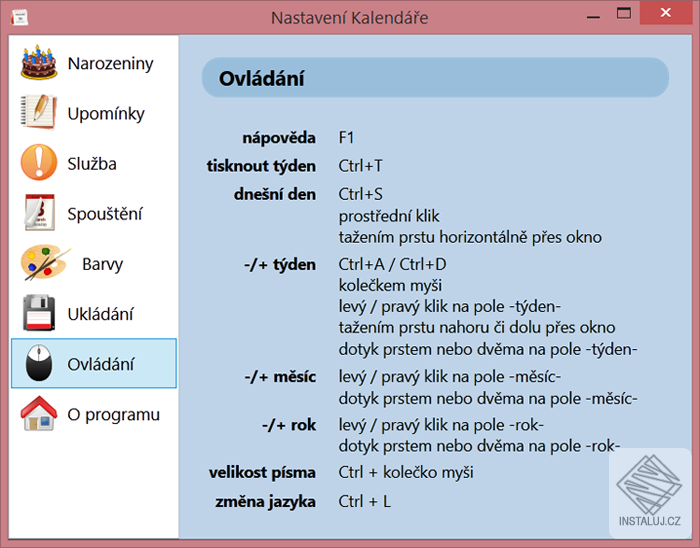Viewport: 700px width, 548px height.
Task: Minimize the Nastavení Kalendáře window
Action: click(x=593, y=17)
